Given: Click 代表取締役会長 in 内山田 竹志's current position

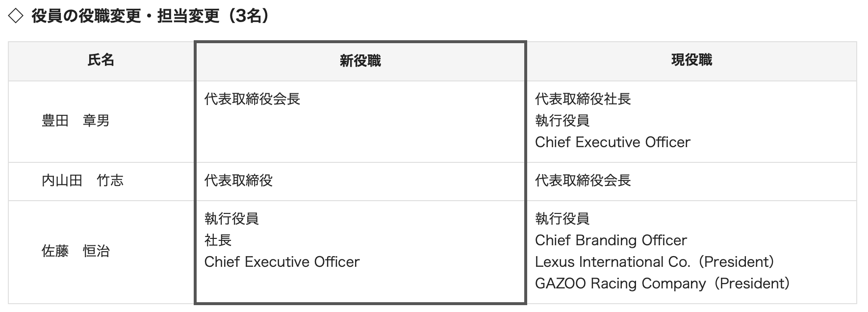Looking at the screenshot, I should (x=583, y=181).
